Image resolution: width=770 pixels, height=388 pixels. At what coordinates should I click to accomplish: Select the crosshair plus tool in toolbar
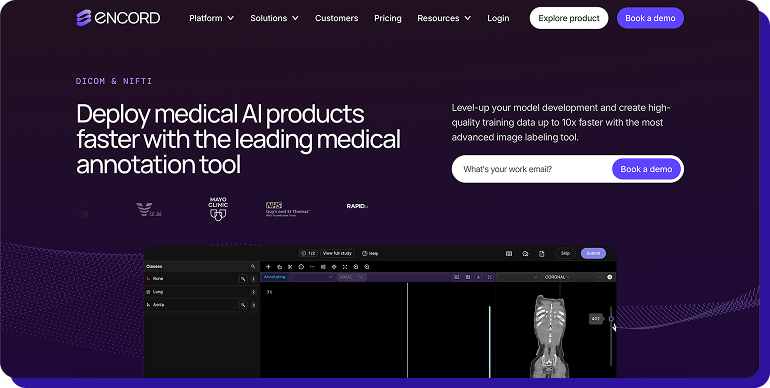click(x=268, y=267)
